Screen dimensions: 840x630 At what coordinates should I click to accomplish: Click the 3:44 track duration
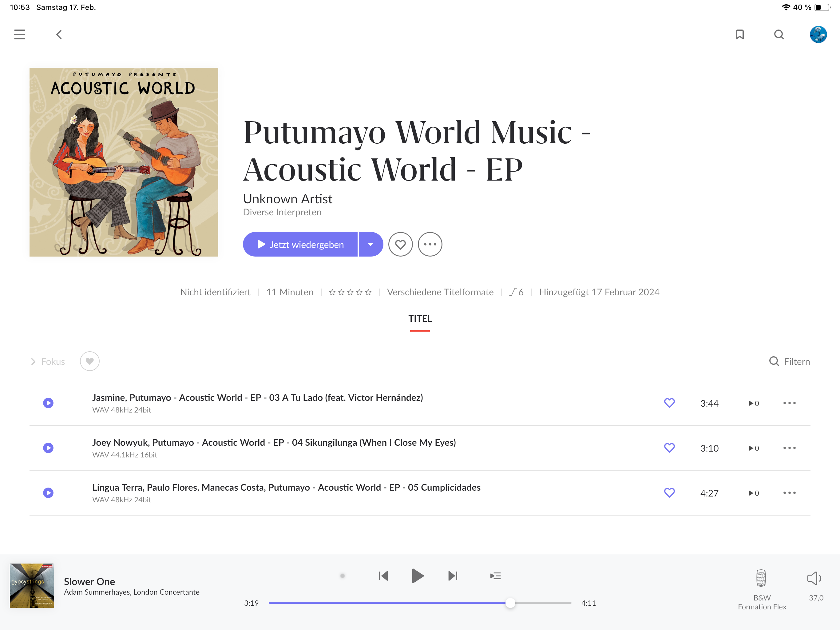(709, 403)
